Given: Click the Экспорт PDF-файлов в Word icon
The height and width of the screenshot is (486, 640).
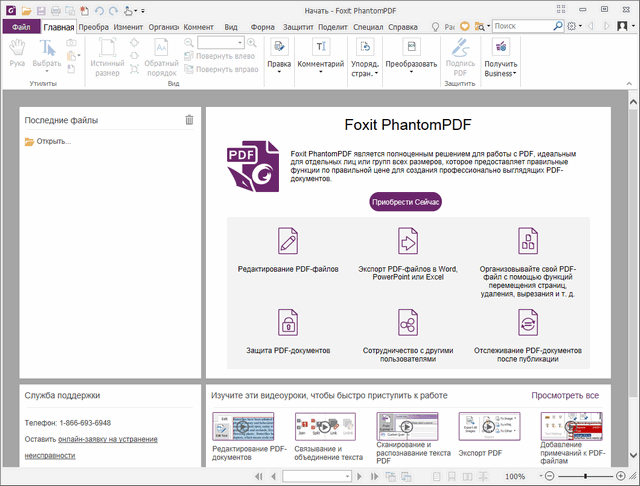Looking at the screenshot, I should 406,241.
